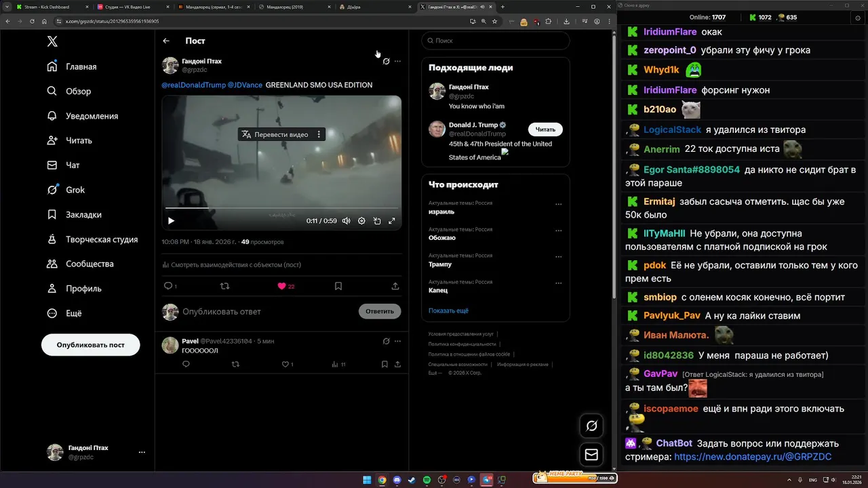This screenshot has width=868, height=488.
Task: Click @JDVance mention in the post
Action: coord(244,85)
